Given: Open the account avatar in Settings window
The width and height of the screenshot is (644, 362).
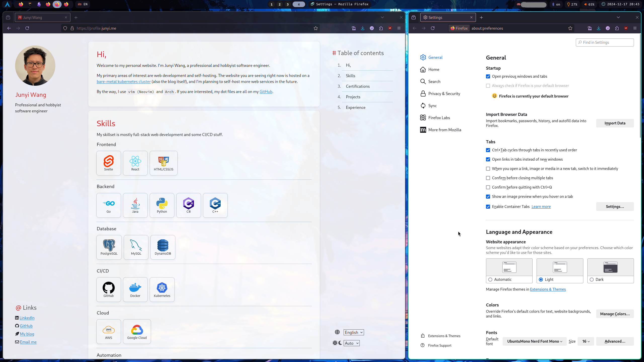Looking at the screenshot, I should pyautogui.click(x=608, y=28).
